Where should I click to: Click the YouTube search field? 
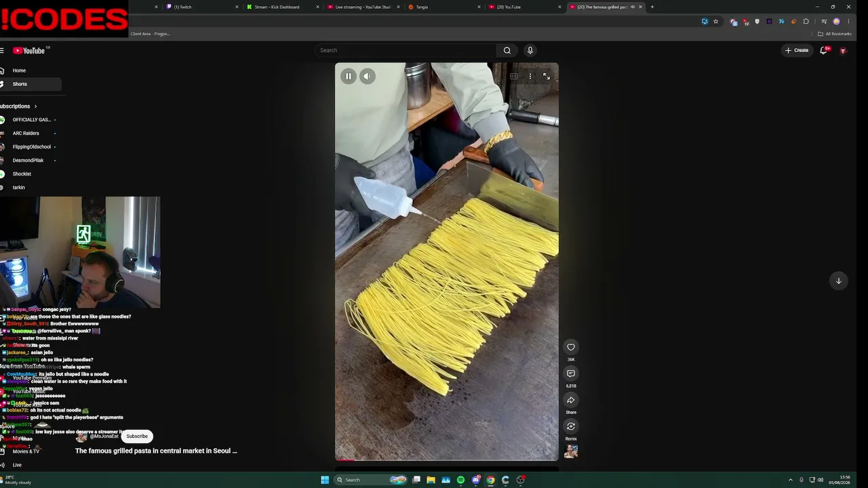tap(406, 50)
